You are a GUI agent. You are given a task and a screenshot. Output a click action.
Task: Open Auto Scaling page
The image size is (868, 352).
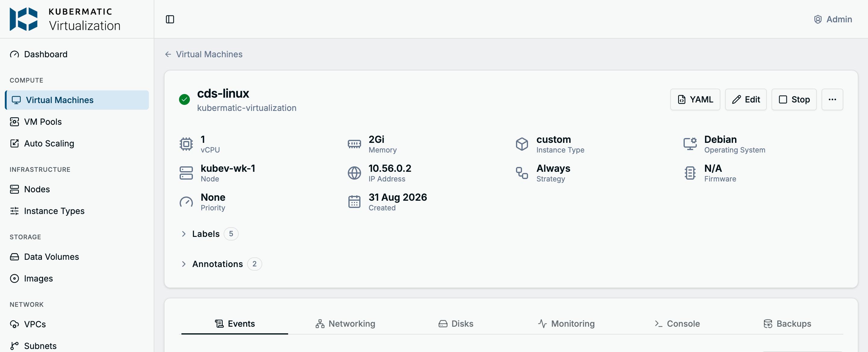point(77,143)
